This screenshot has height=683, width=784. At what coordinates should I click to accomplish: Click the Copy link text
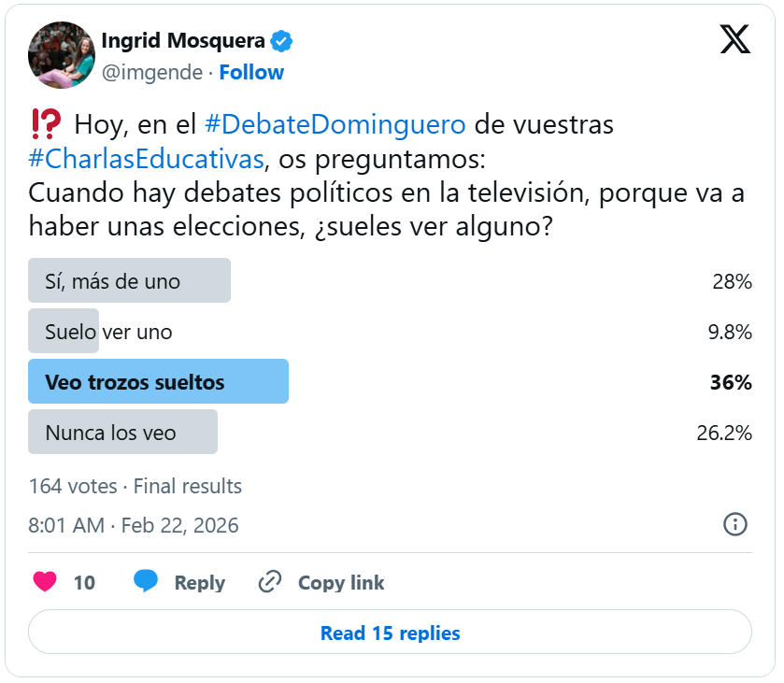[x=341, y=582]
